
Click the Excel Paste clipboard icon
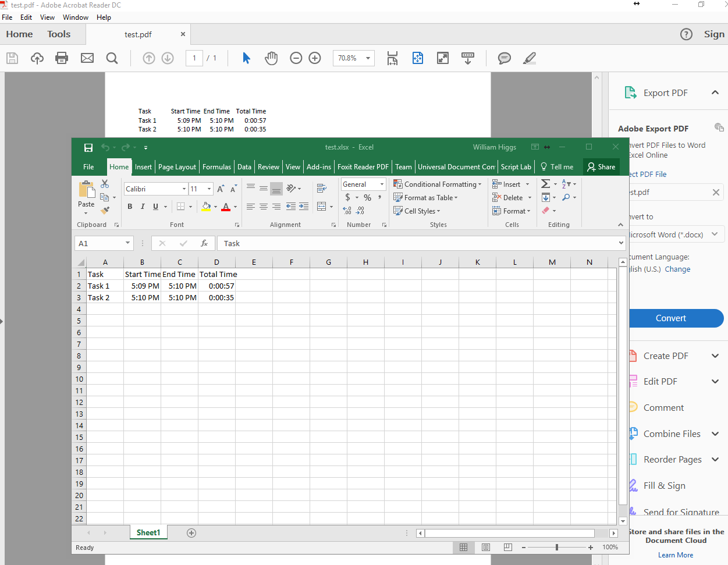pos(86,190)
